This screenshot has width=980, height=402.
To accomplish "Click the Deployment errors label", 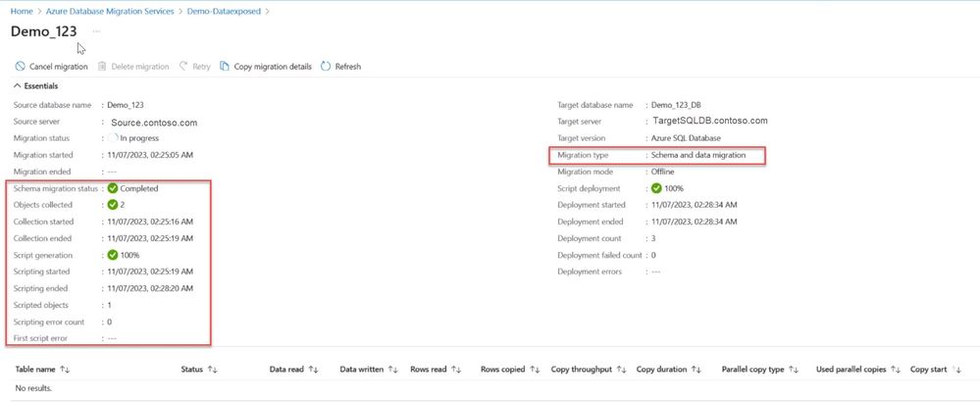I will pyautogui.click(x=590, y=272).
